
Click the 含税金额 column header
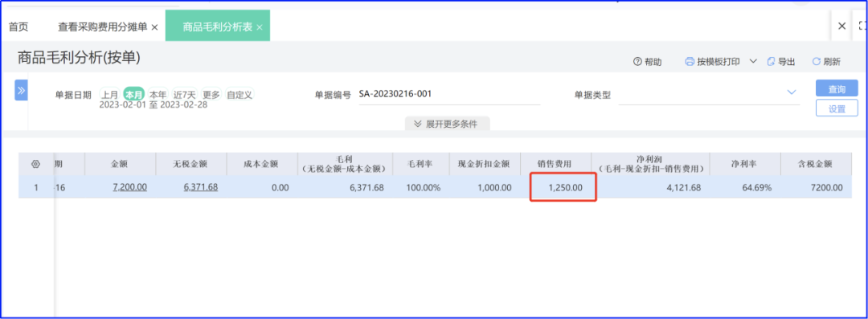816,164
